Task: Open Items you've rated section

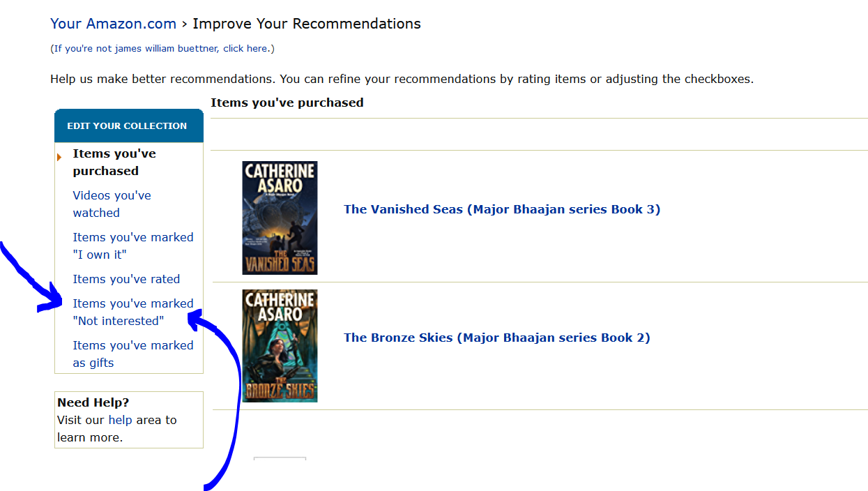Action: click(x=126, y=279)
